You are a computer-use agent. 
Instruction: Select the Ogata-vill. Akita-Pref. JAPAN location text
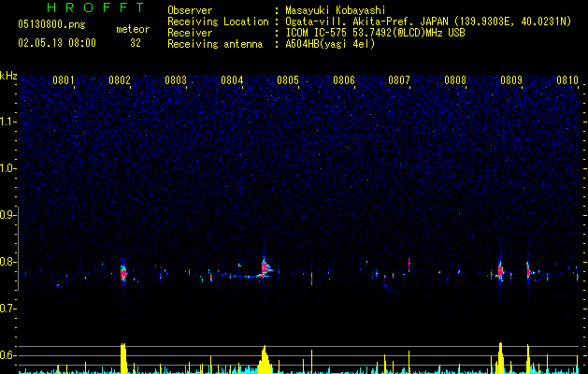pos(428,22)
